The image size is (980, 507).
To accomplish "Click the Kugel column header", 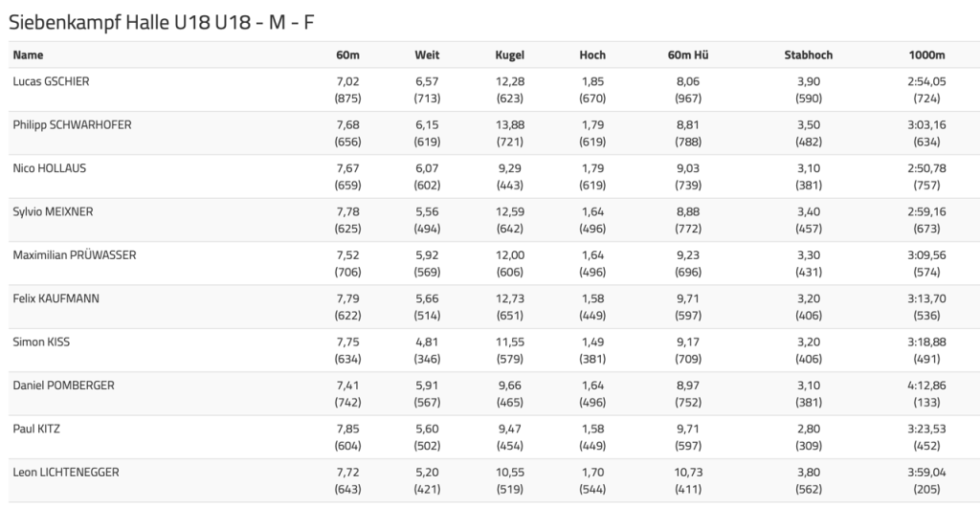I will pos(509,55).
